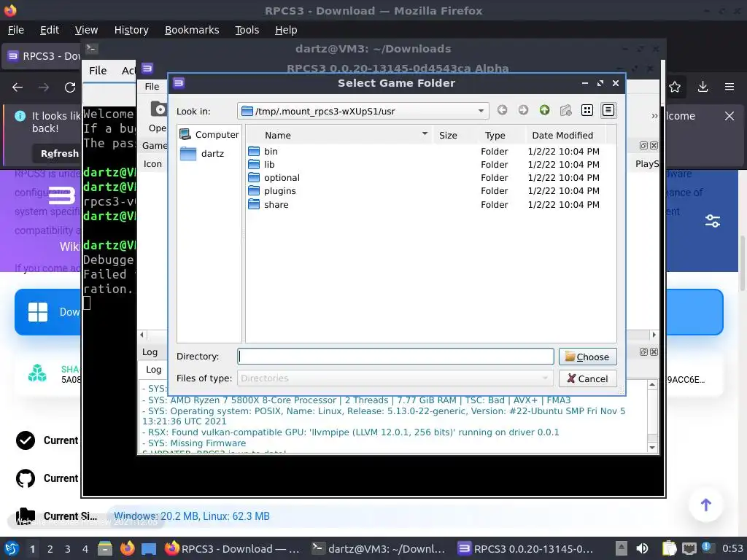747x560 pixels.
Task: Select the Log tab in RPCS3
Action: (x=153, y=370)
